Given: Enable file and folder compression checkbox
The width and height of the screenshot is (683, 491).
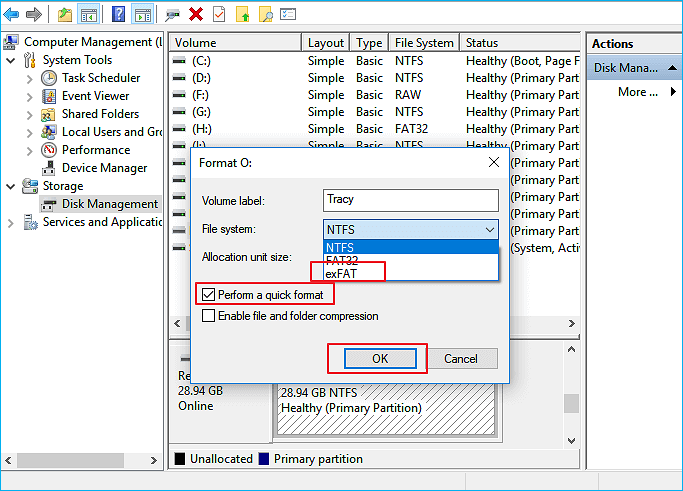Looking at the screenshot, I should pyautogui.click(x=208, y=316).
